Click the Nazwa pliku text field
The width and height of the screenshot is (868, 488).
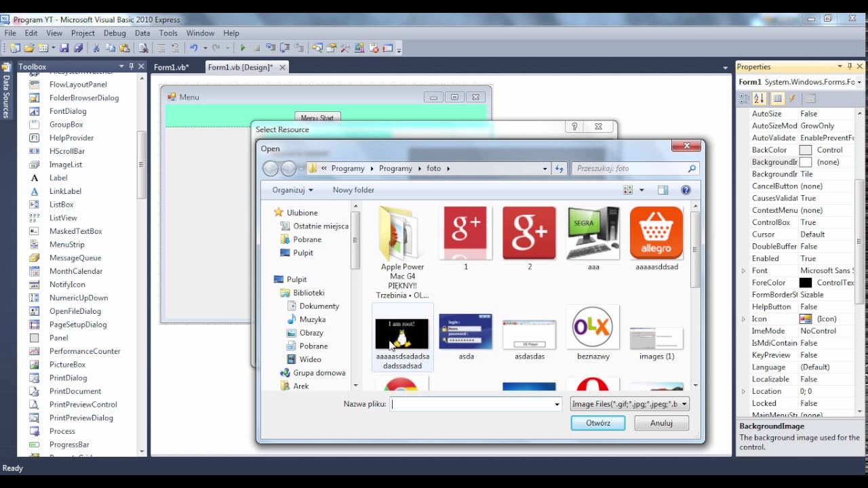[476, 404]
